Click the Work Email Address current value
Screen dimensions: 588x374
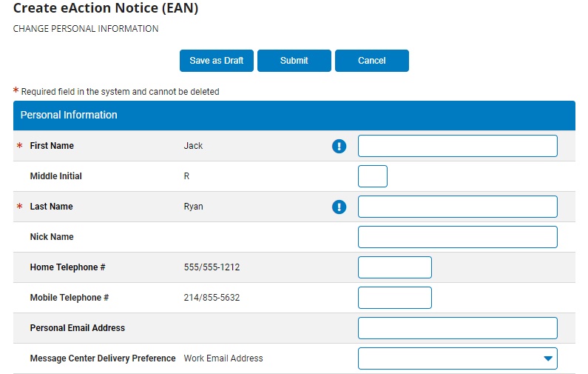coord(223,358)
